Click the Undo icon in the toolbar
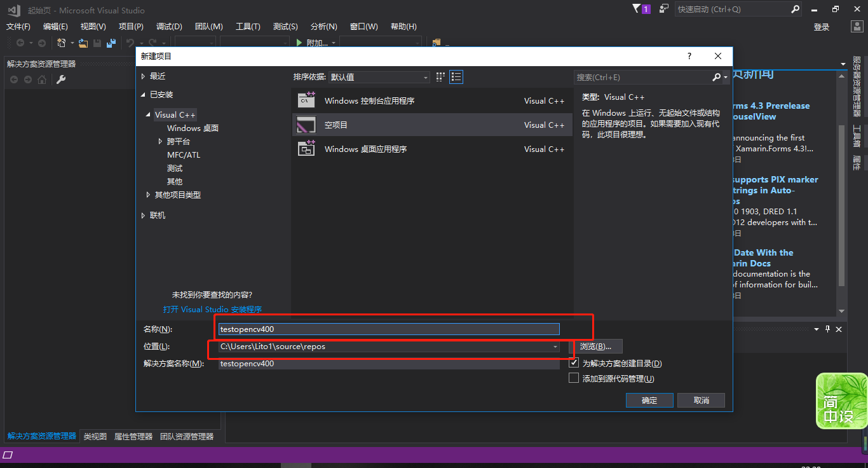 pyautogui.click(x=130, y=42)
